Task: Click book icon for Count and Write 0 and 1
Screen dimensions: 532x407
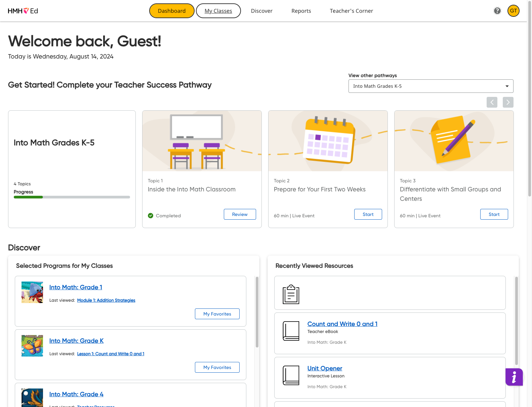Action: [291, 331]
